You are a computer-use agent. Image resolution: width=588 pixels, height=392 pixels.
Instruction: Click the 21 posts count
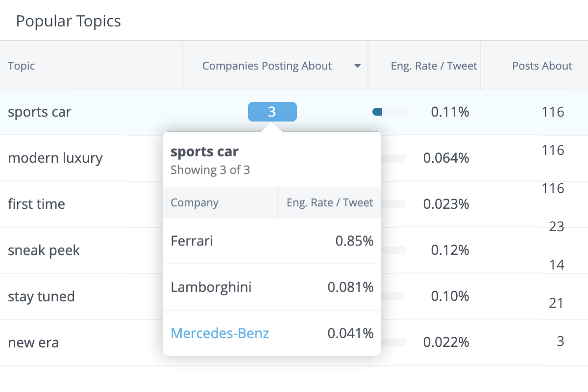557,303
